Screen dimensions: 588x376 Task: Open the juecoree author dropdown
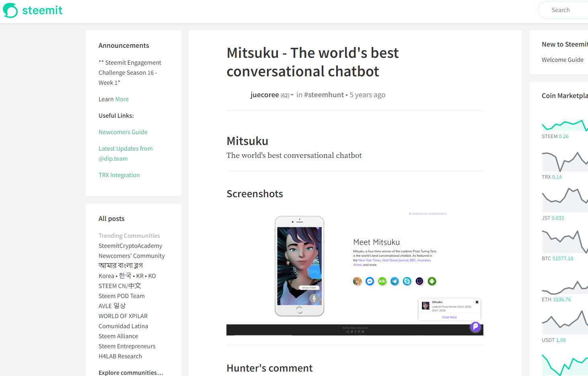292,95
